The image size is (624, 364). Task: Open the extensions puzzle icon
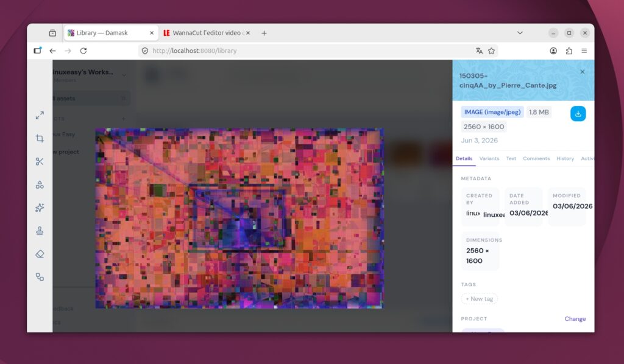(569, 51)
